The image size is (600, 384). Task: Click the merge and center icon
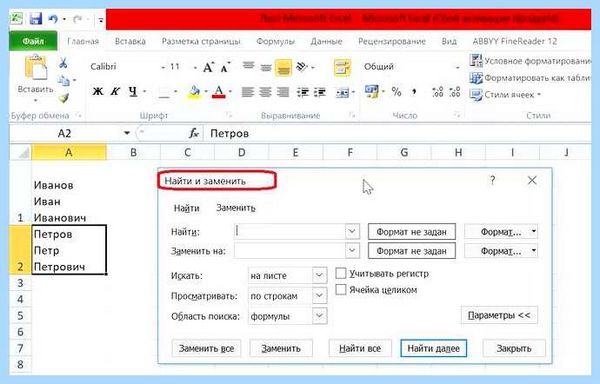tap(342, 93)
